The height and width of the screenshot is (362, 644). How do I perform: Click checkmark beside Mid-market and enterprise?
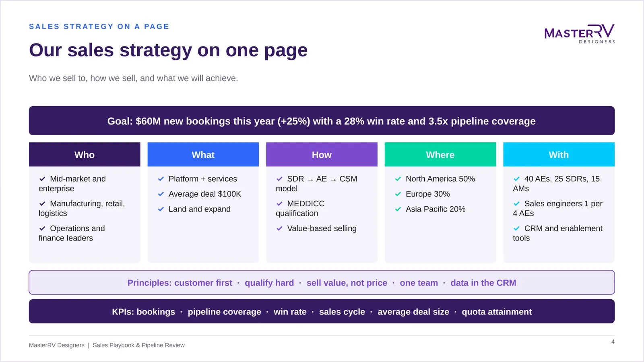coord(42,179)
